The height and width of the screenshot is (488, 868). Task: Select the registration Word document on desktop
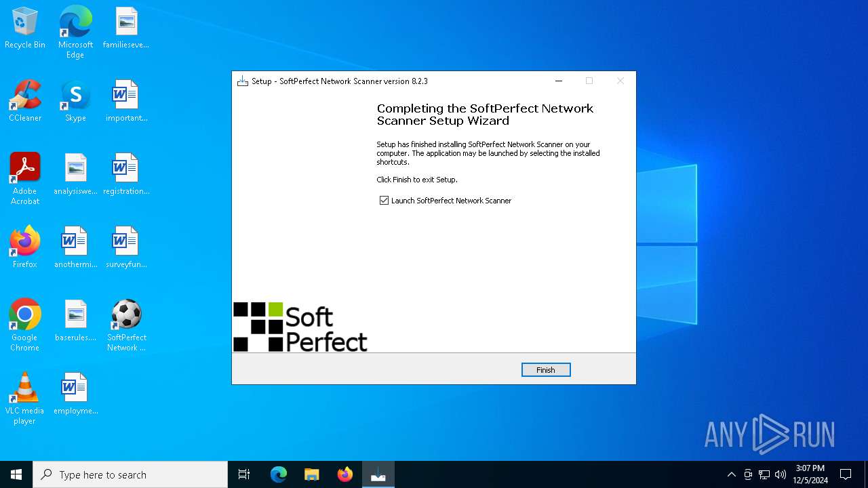point(126,175)
